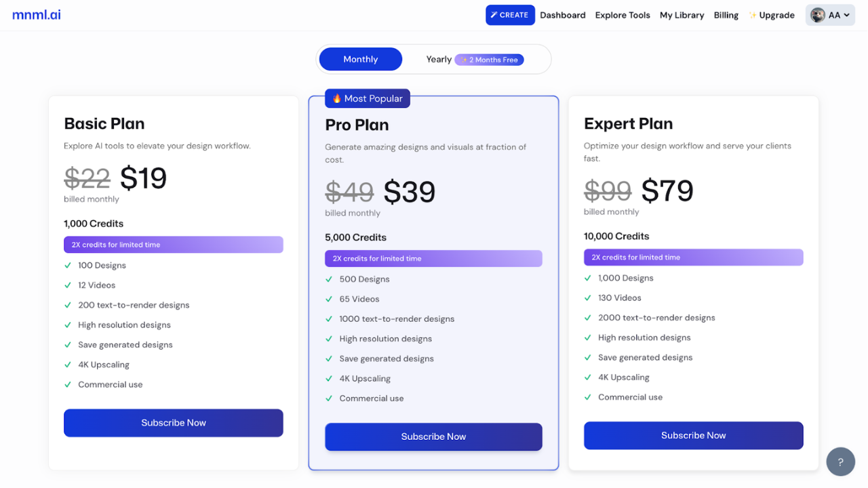Expand the AA account dropdown arrow

click(x=846, y=15)
